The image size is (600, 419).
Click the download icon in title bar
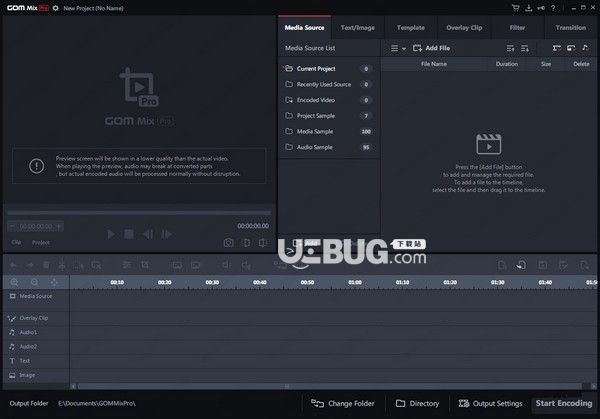tap(528, 8)
